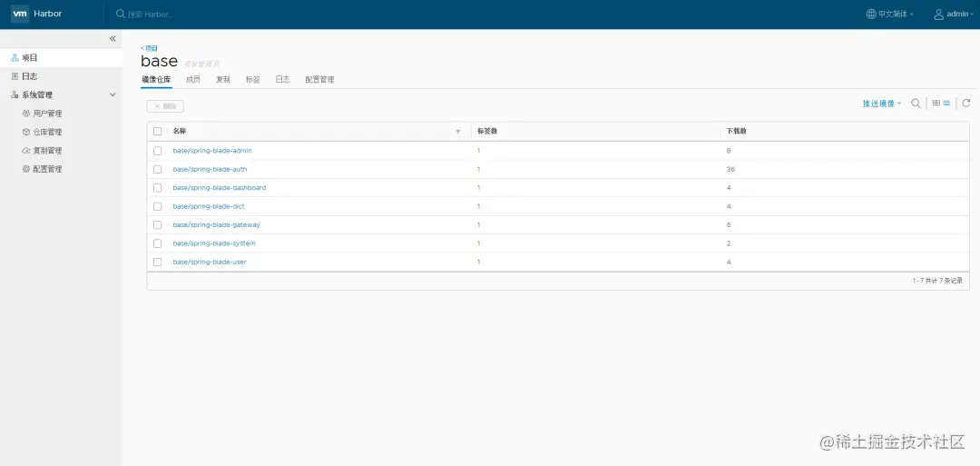Open base/spring-blade-dict repository link
Screen dimensions: 980x466
click(209, 206)
